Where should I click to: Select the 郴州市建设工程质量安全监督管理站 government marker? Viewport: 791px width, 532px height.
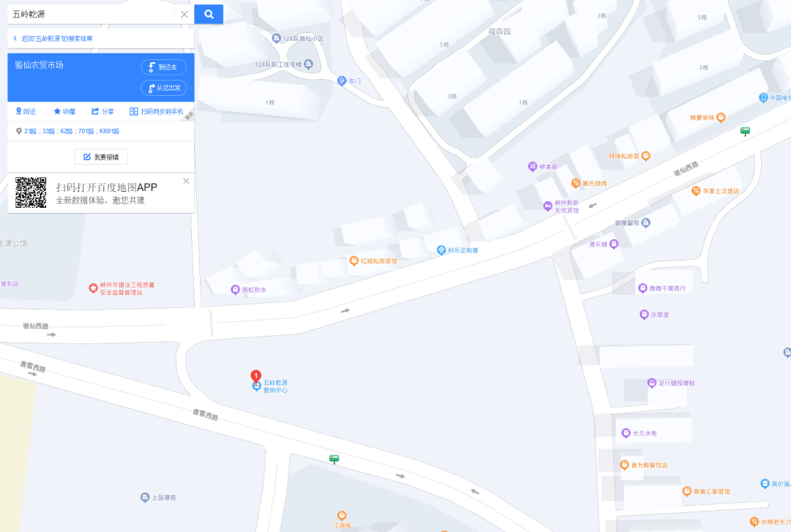pyautogui.click(x=93, y=288)
